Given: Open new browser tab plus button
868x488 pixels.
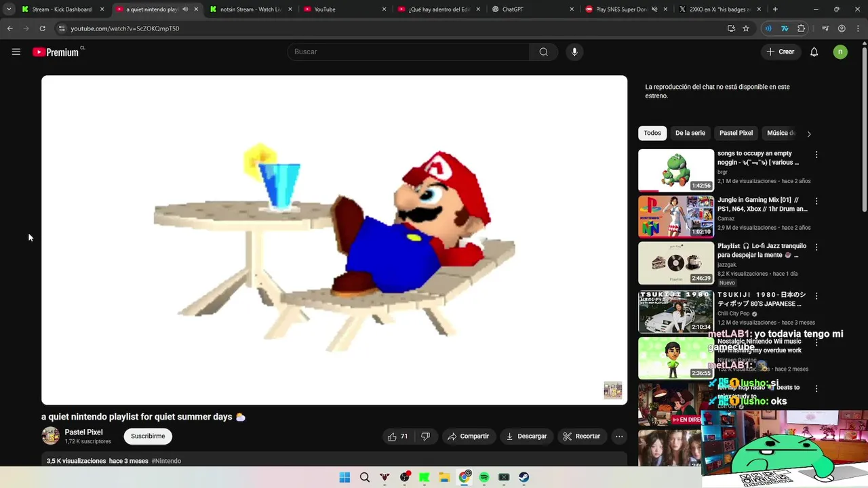Looking at the screenshot, I should (x=775, y=9).
